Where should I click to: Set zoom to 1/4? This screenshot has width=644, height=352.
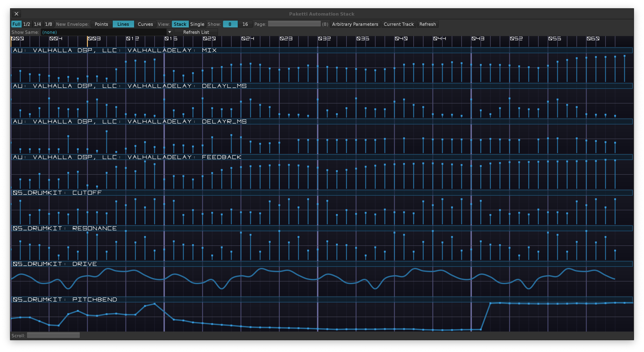click(38, 24)
